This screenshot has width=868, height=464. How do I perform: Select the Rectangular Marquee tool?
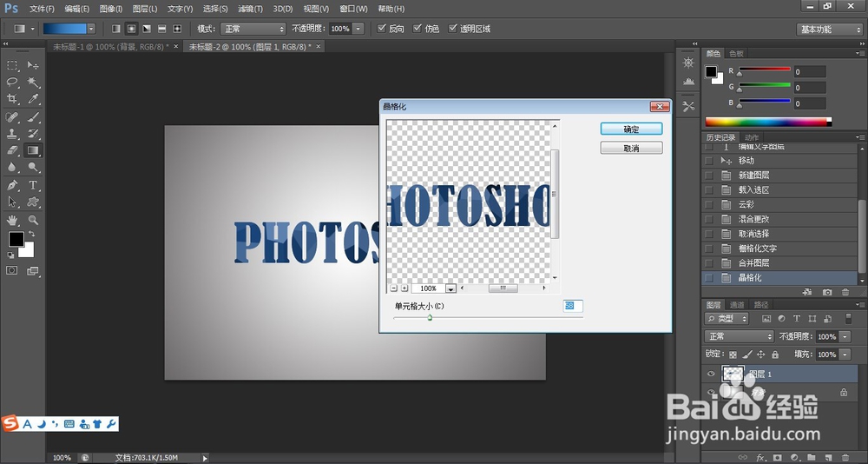pyautogui.click(x=12, y=65)
